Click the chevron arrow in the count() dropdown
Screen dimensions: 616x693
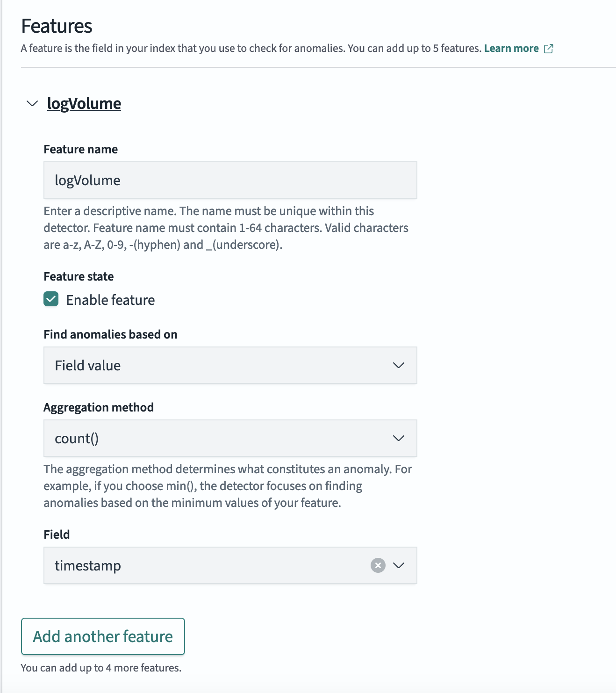click(x=399, y=438)
